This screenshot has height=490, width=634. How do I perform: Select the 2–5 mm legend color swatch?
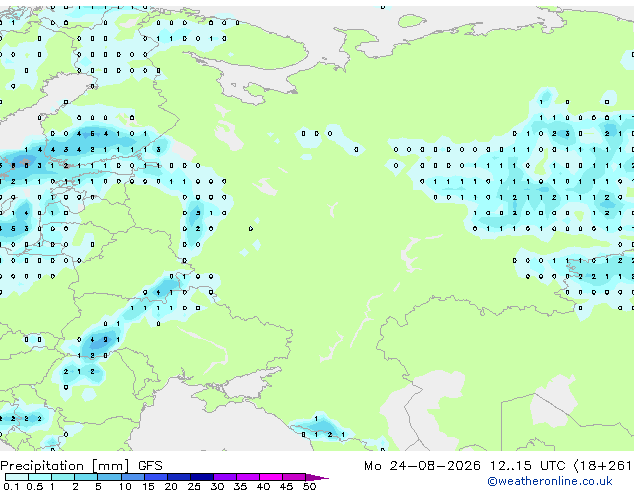click(86, 477)
